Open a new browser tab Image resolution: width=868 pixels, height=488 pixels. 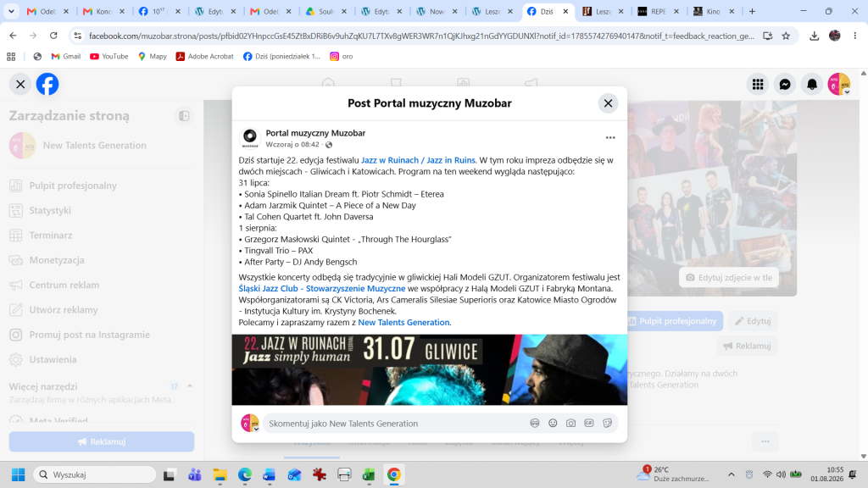coord(752,11)
